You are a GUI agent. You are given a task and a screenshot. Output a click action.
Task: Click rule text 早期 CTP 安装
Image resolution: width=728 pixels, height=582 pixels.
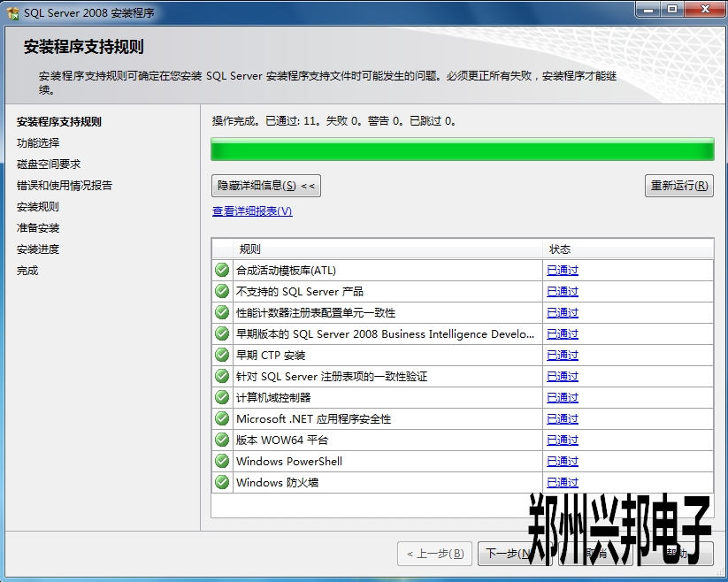pos(271,356)
